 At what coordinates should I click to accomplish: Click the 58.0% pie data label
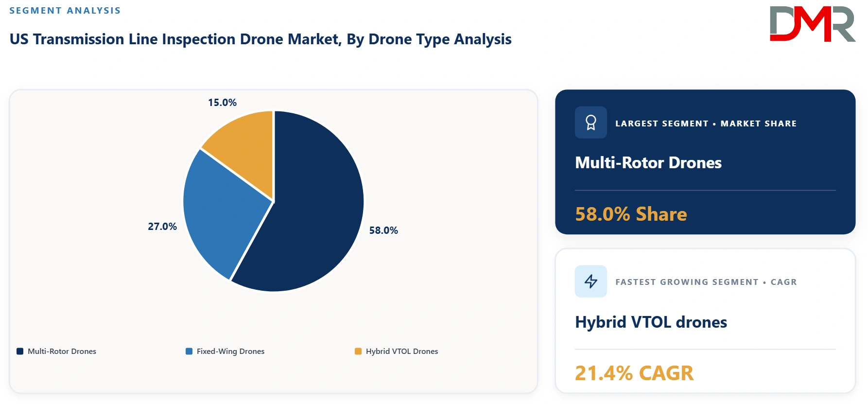click(383, 230)
